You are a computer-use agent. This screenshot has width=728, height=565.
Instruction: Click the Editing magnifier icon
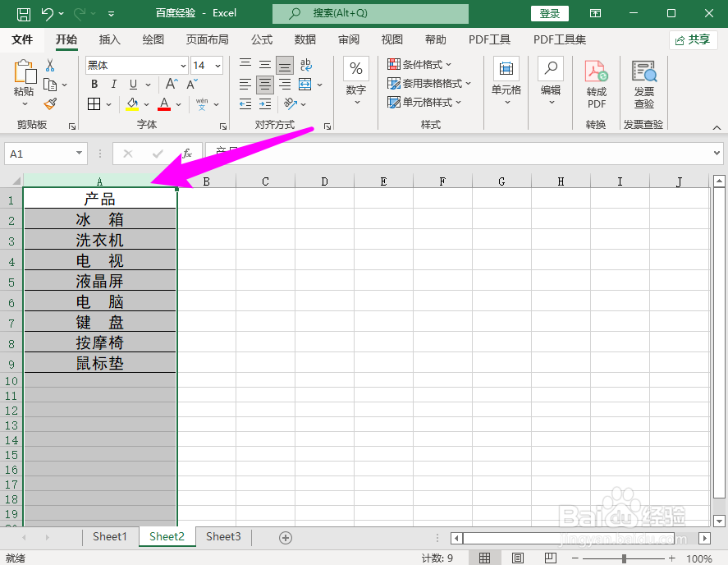pos(551,69)
